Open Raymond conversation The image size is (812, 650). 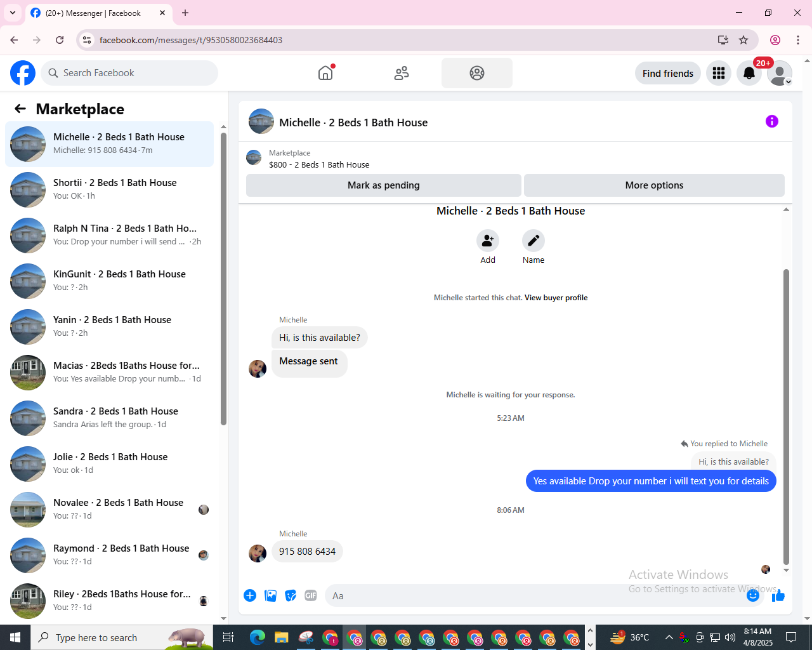[110, 555]
